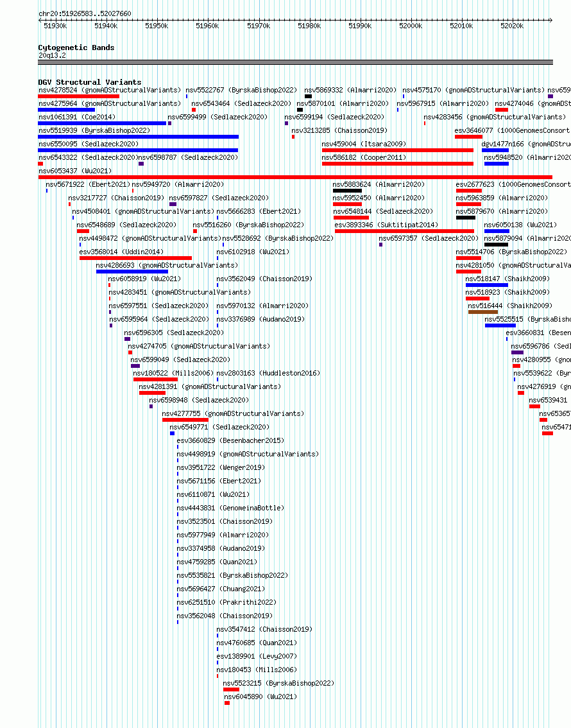The height and width of the screenshot is (728, 571).
Task: Select nsv4283456 gnomAD variant label
Action: click(x=495, y=117)
